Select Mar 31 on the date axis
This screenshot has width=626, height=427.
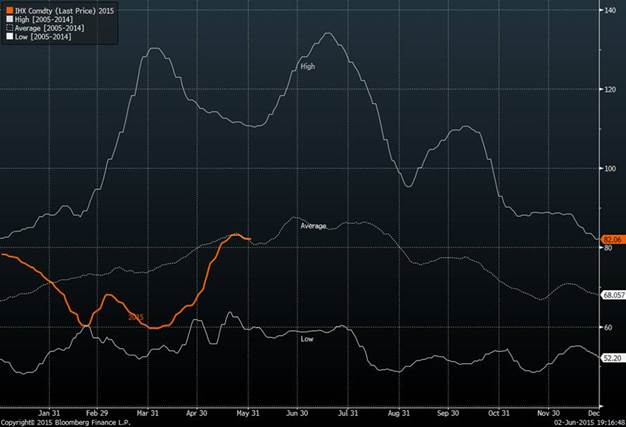coord(147,411)
